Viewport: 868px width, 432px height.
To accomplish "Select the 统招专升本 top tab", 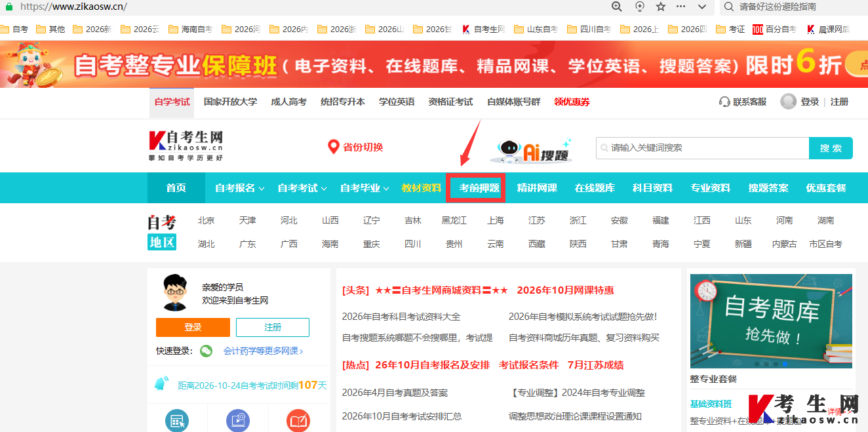I will [x=342, y=102].
